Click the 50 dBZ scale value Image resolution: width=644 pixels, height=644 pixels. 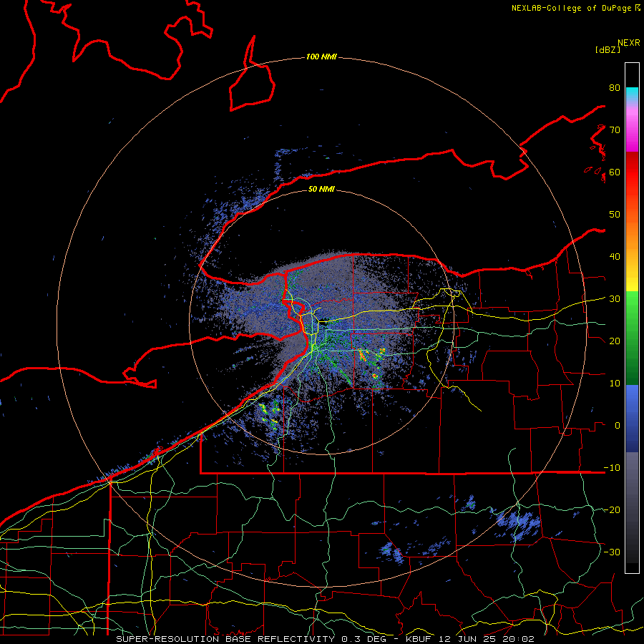point(615,215)
